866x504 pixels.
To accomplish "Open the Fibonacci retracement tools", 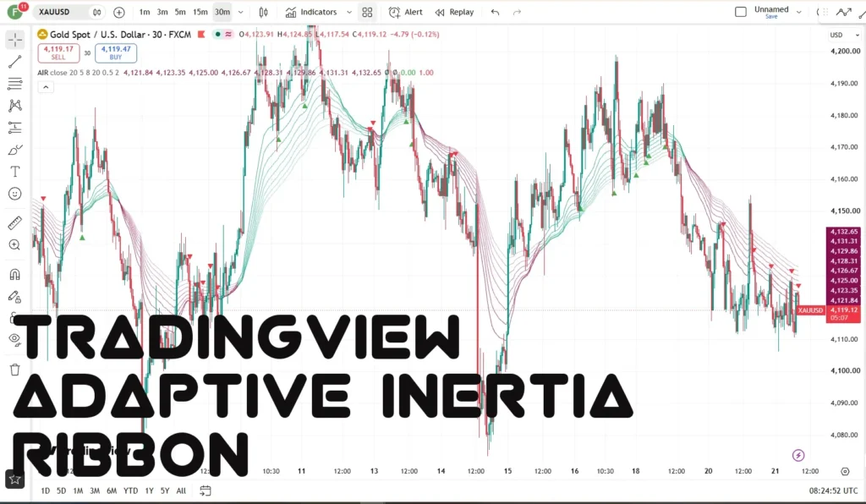I will (x=15, y=84).
